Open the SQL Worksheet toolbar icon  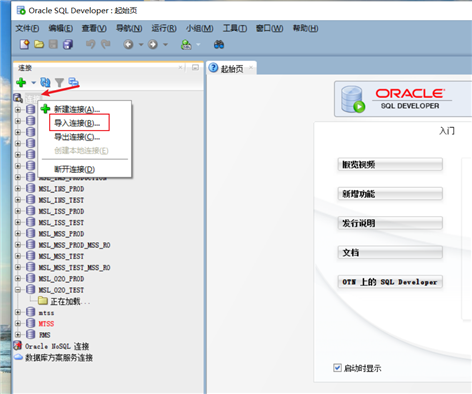186,44
